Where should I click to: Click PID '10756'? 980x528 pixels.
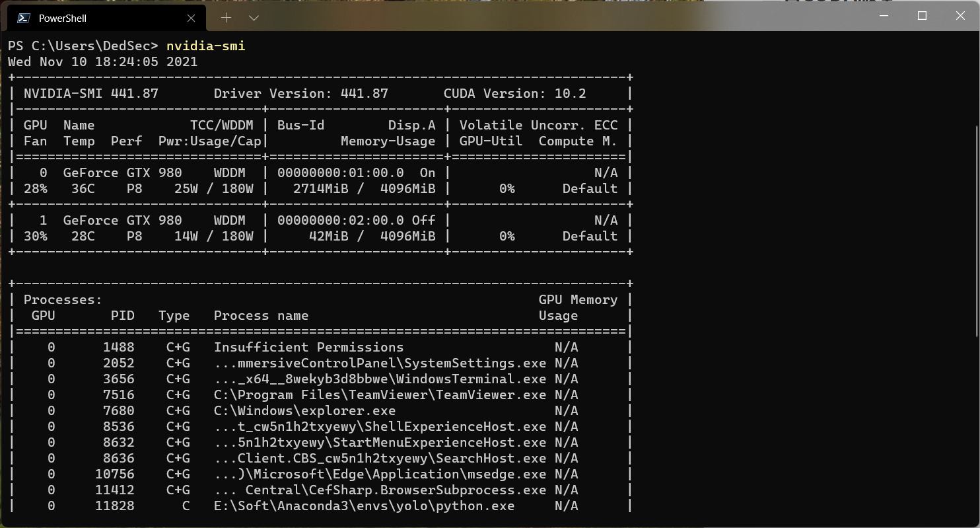pyautogui.click(x=115, y=474)
